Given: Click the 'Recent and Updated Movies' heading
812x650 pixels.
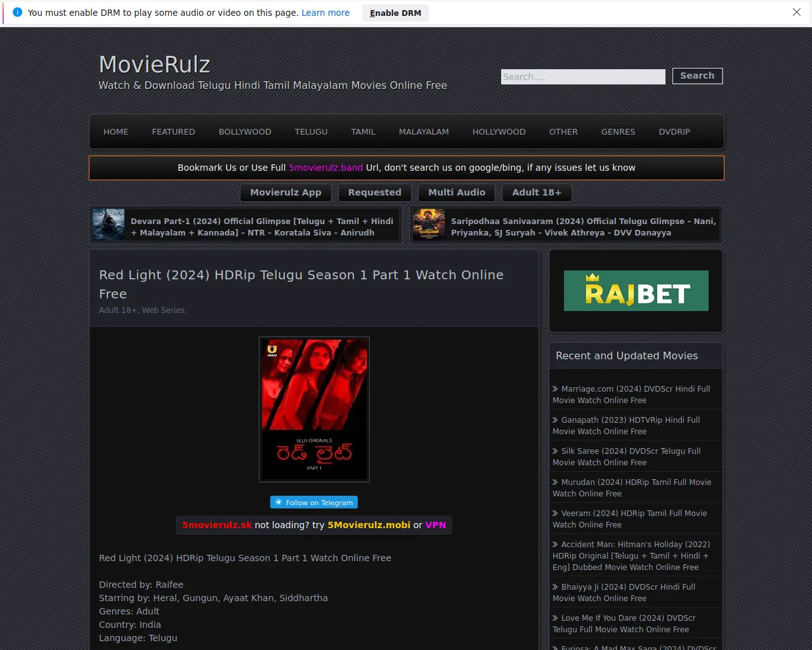Looking at the screenshot, I should 627,356.
